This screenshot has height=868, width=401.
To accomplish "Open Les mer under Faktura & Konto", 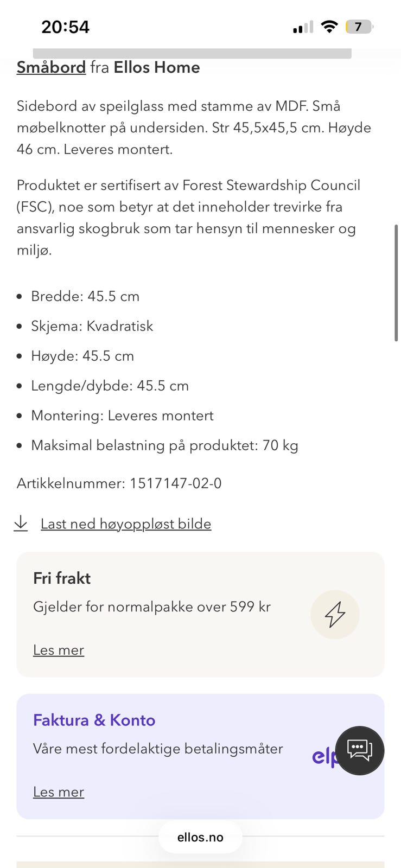I will 59,792.
